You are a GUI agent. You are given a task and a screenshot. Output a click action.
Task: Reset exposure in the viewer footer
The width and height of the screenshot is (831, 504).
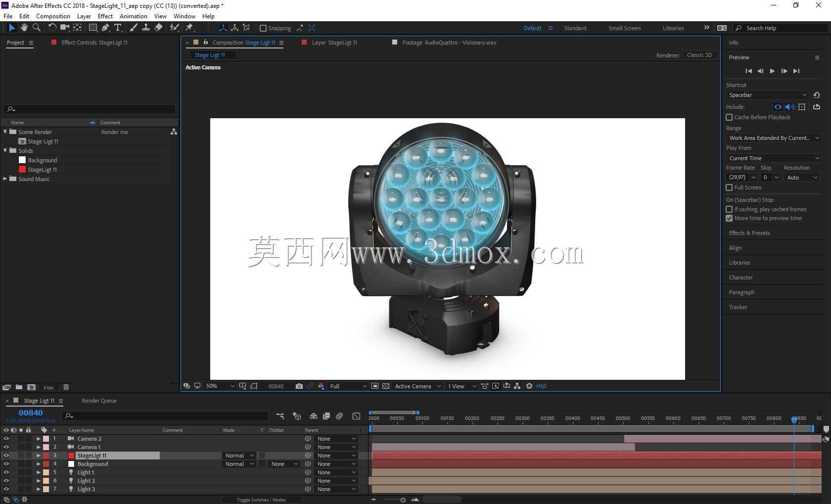[x=529, y=386]
